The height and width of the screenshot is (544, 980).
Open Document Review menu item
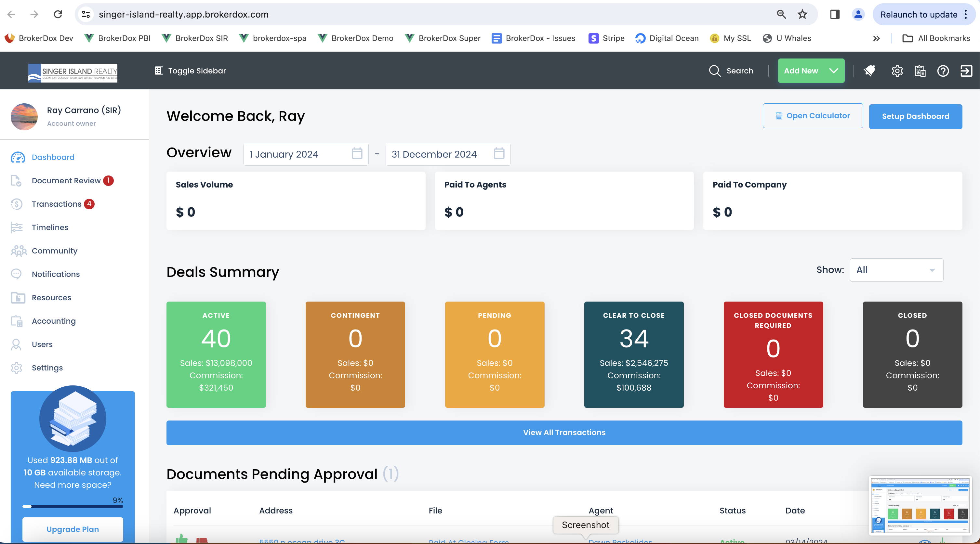click(66, 181)
